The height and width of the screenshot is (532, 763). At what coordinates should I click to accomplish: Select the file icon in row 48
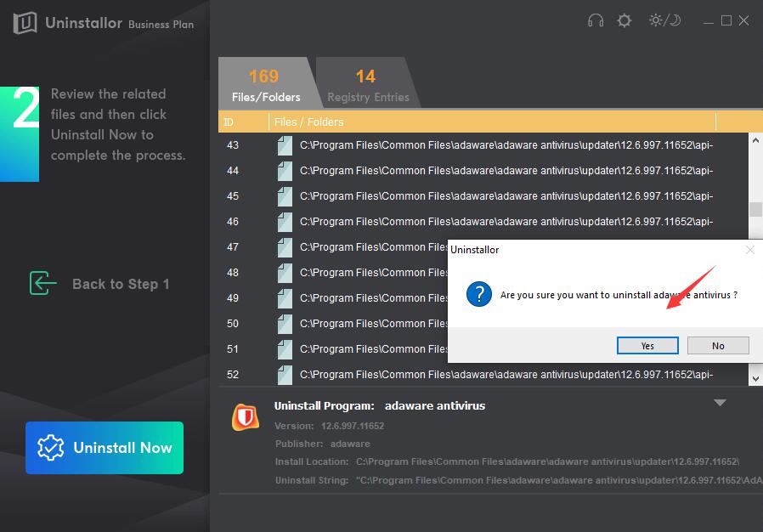click(285, 273)
